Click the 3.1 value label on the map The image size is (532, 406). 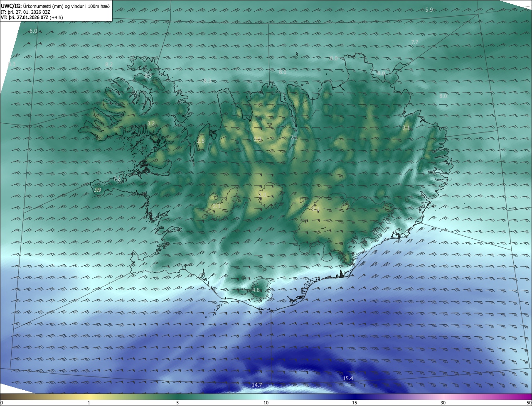tap(406, 128)
